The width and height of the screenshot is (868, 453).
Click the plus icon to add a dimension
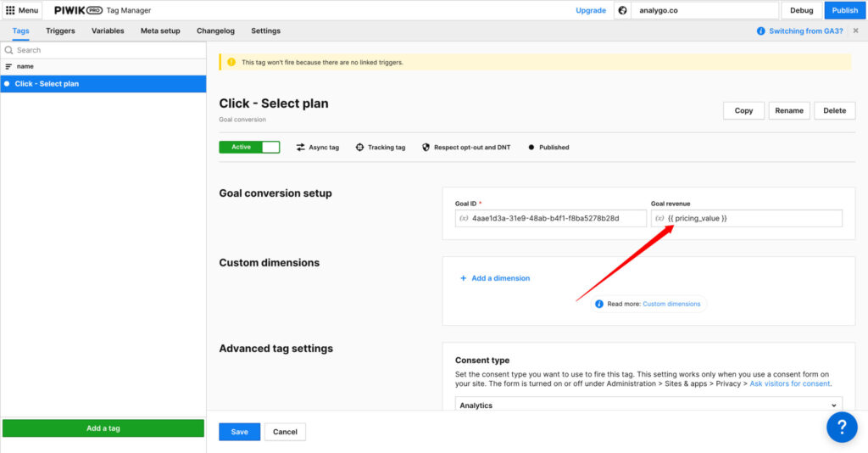463,278
